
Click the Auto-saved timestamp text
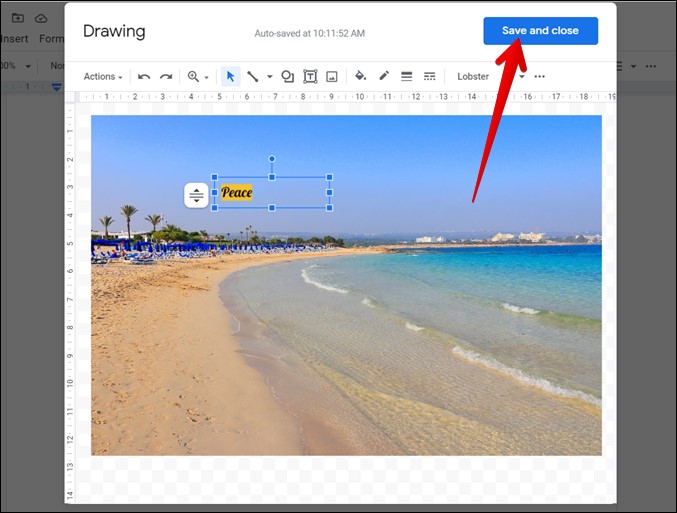point(310,33)
